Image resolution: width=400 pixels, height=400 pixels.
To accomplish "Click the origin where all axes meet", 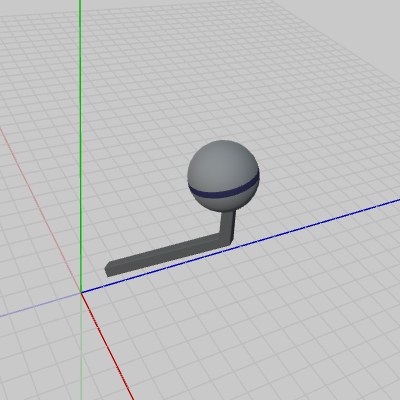I will click(81, 293).
